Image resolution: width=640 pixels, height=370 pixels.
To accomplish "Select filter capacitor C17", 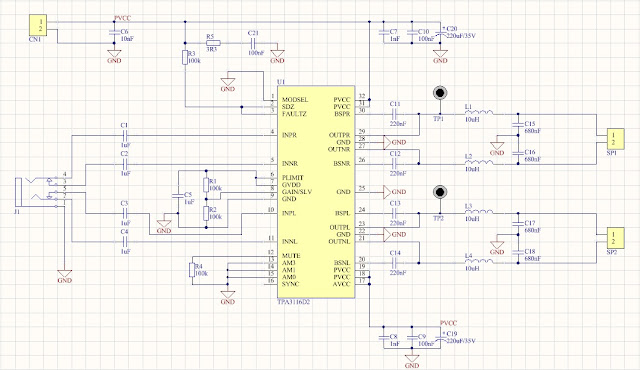I will [x=518, y=224].
